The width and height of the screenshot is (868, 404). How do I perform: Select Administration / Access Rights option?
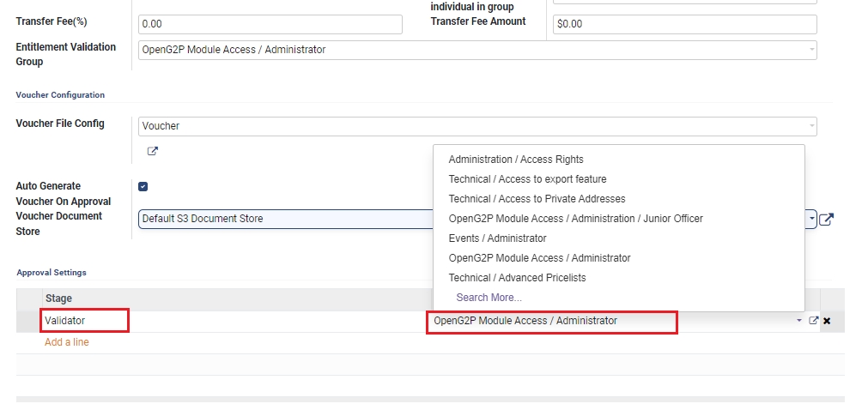pyautogui.click(x=516, y=160)
